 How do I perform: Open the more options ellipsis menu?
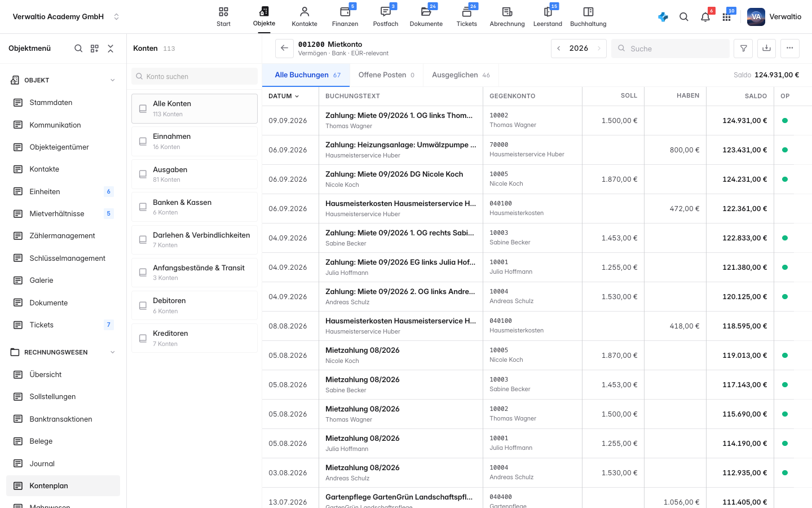coord(790,49)
